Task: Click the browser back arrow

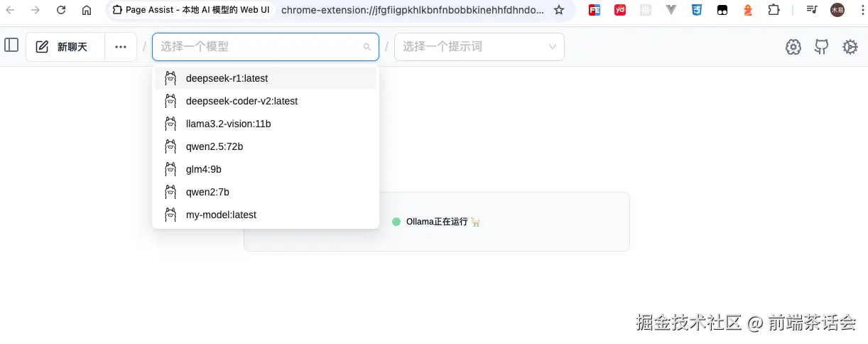Action: click(10, 10)
